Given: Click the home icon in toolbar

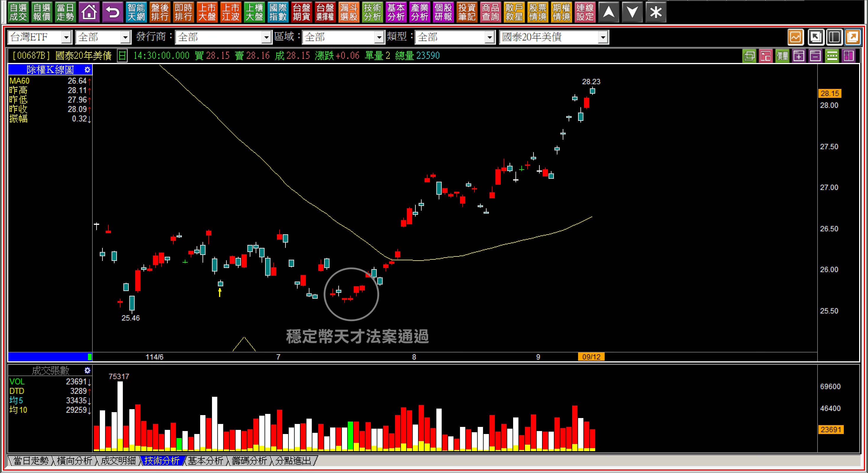Looking at the screenshot, I should pos(89,12).
